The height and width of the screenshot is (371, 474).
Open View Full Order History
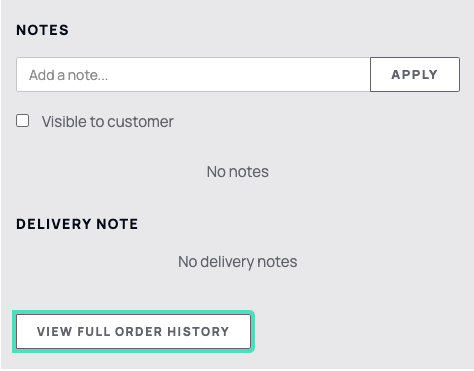click(133, 332)
